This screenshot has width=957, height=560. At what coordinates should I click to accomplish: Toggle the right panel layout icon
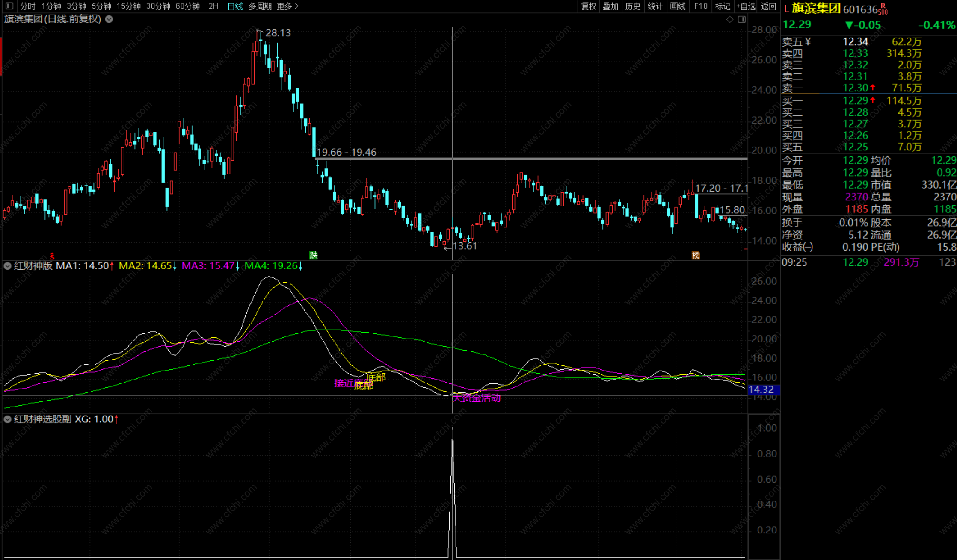coord(742,19)
